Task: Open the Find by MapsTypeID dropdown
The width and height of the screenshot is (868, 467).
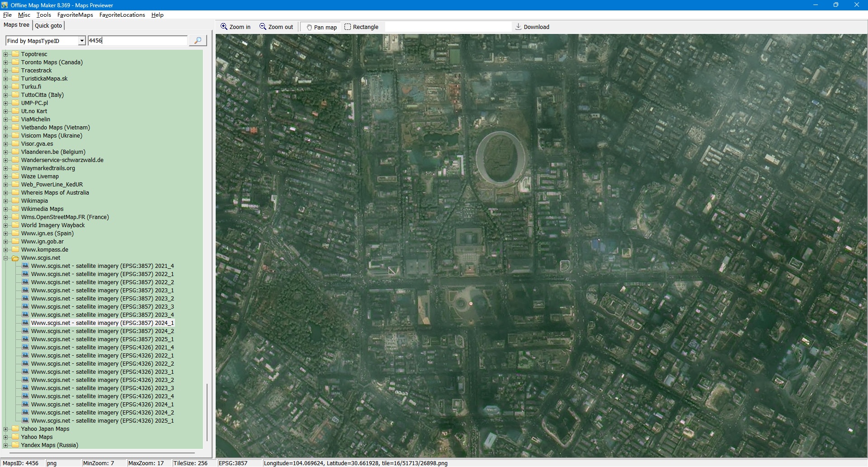Action: [82, 41]
